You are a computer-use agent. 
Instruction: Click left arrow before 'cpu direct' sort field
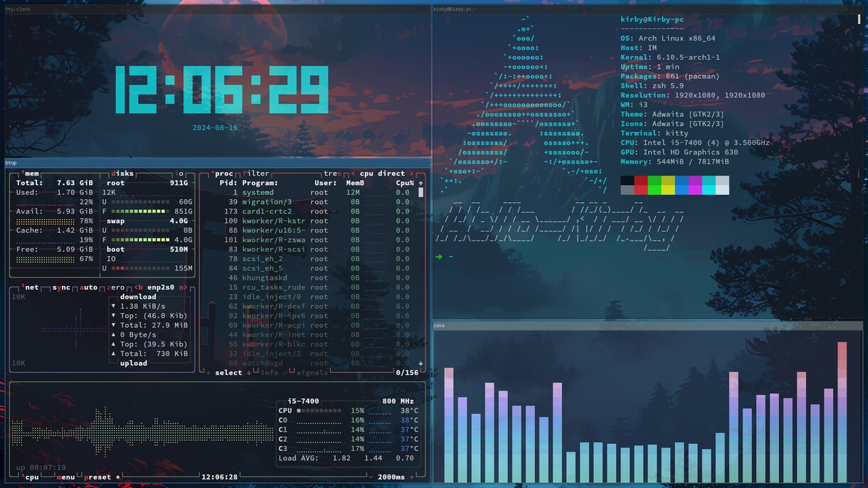tap(353, 173)
